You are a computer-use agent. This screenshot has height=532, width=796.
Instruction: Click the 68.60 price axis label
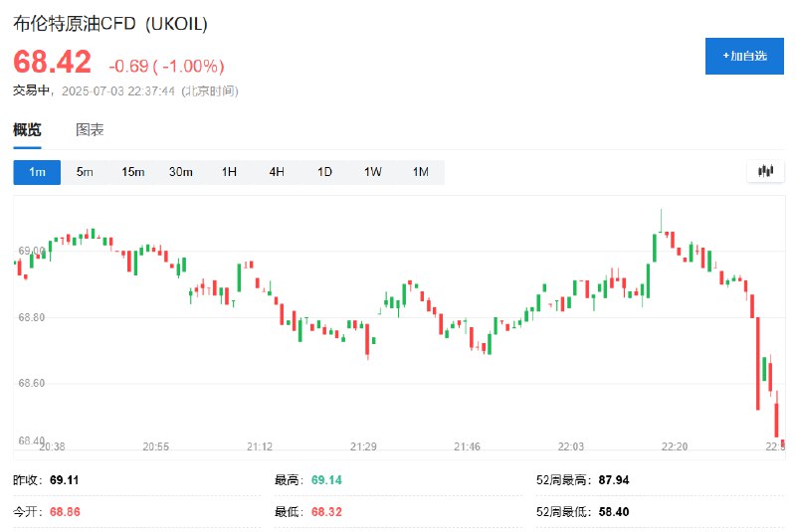pyautogui.click(x=32, y=383)
